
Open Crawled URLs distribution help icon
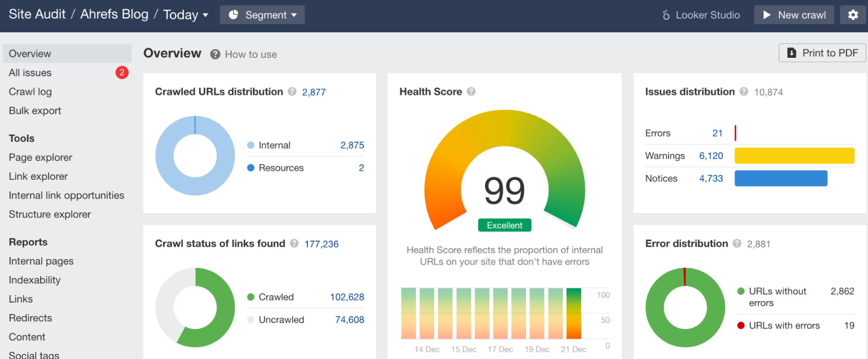pyautogui.click(x=292, y=91)
